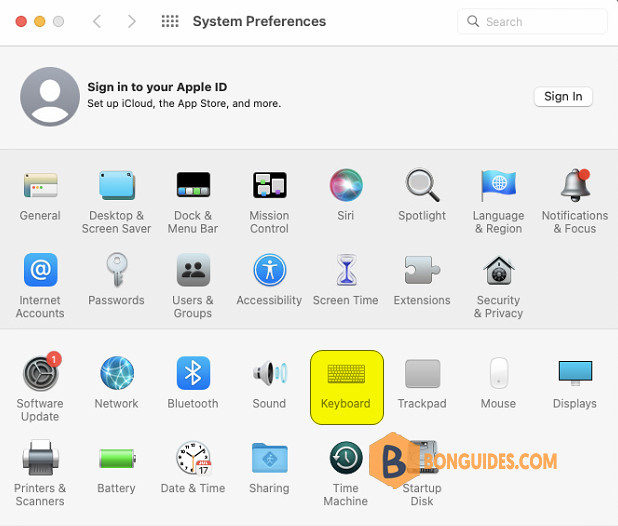Screen dimensions: 618x526
Task: Open Accessibility preferences
Action: 270,280
